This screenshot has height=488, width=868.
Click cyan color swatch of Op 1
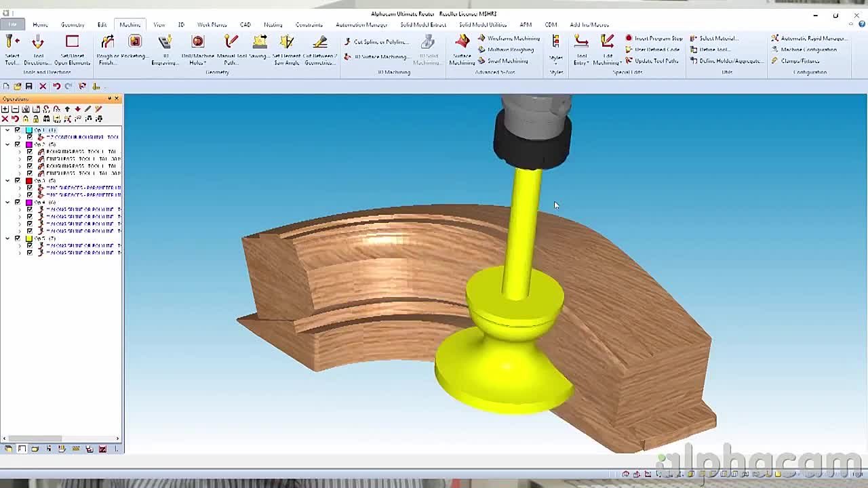click(29, 129)
